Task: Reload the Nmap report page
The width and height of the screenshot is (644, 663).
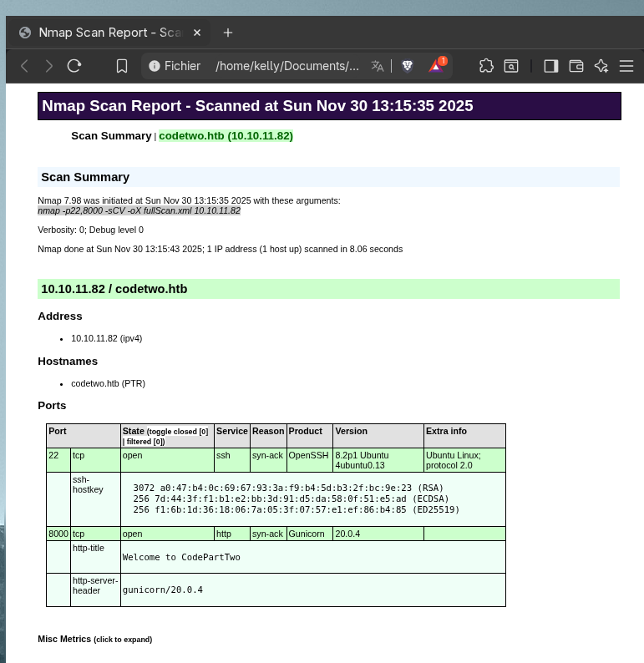Action: click(74, 66)
